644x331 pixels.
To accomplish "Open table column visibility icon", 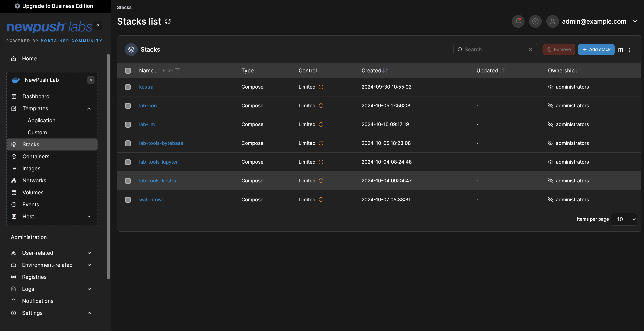I will pyautogui.click(x=621, y=50).
